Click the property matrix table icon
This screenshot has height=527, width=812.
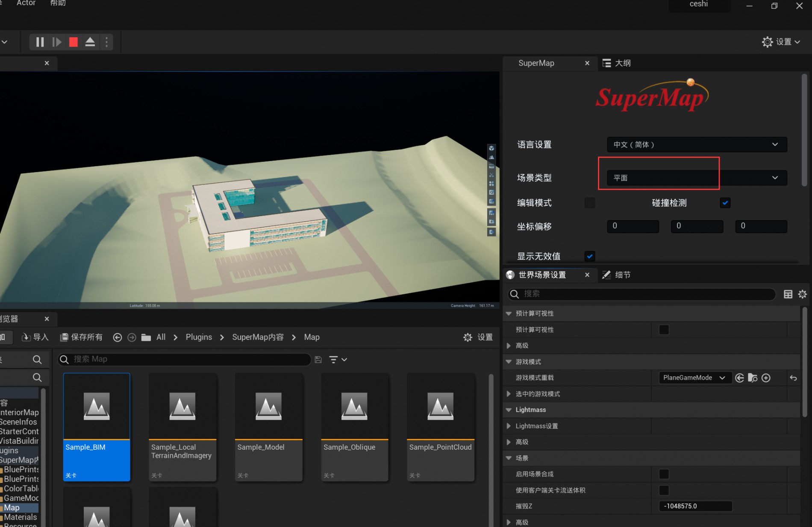[x=788, y=294]
